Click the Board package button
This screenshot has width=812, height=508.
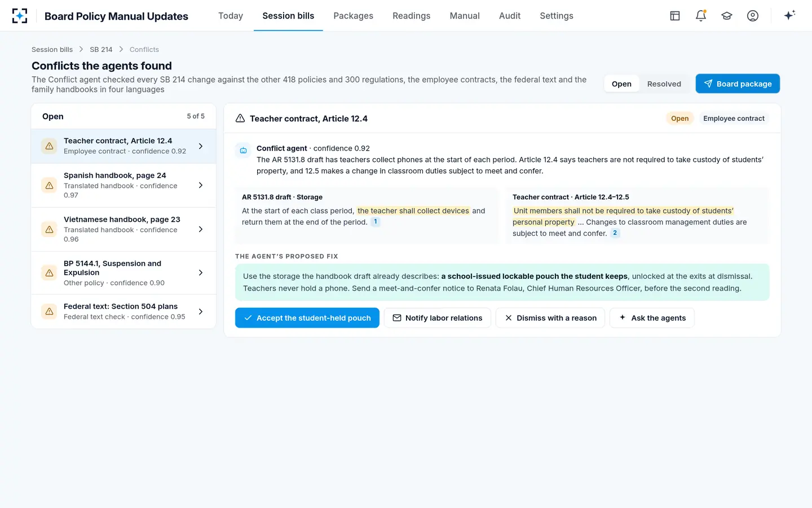[738, 84]
